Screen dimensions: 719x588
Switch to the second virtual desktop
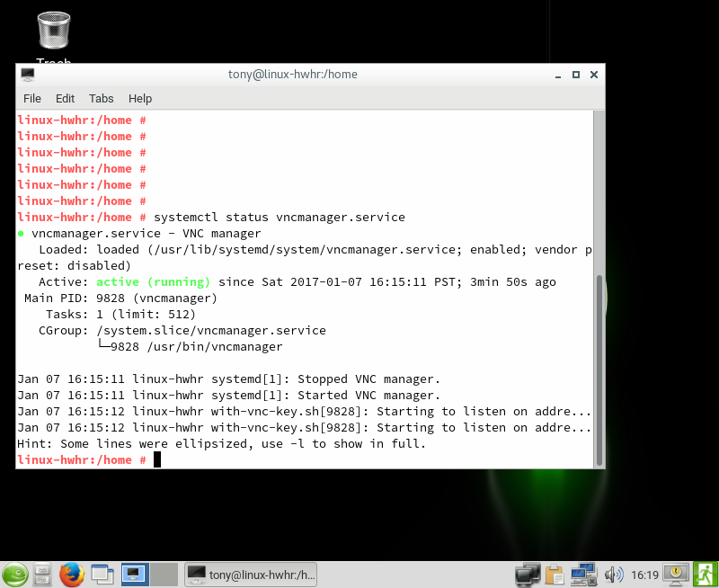pyautogui.click(x=164, y=575)
